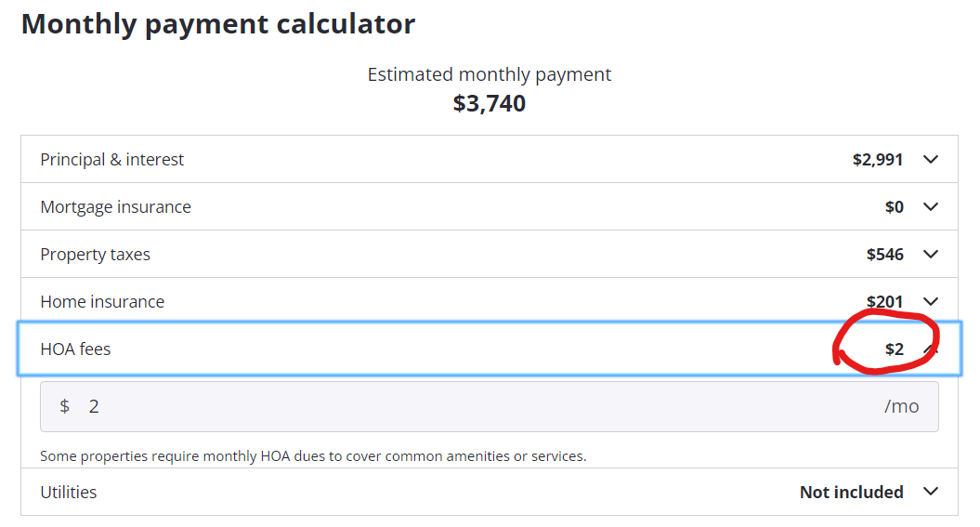Select the Principal & interest row label

click(111, 160)
